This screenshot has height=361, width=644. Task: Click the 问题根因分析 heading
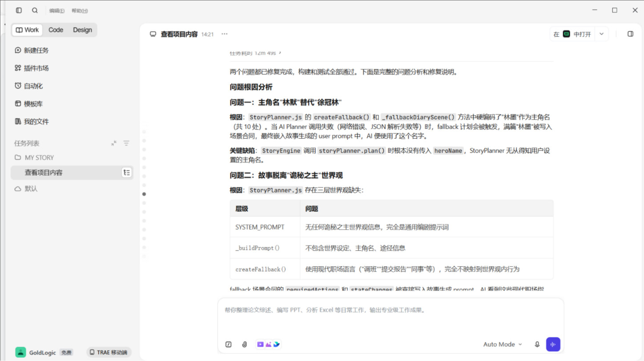(x=251, y=87)
